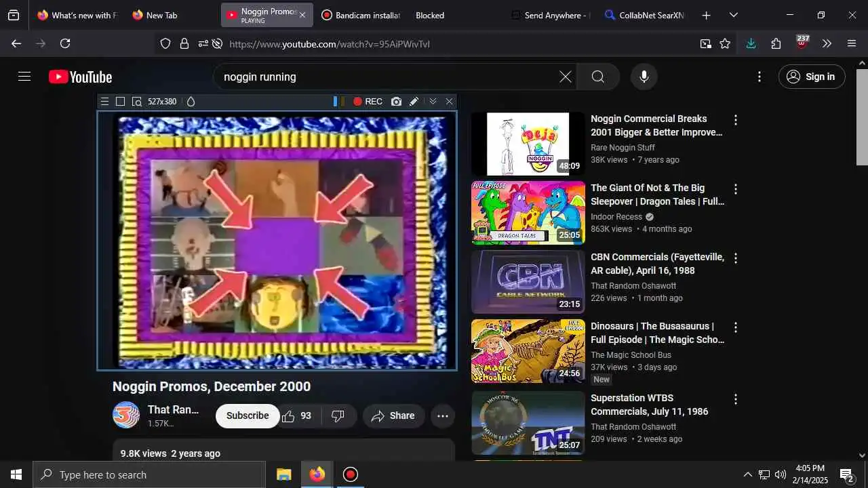Screen dimensions: 868x488
Task: Open the Firefox downloads panel
Action: point(751,43)
